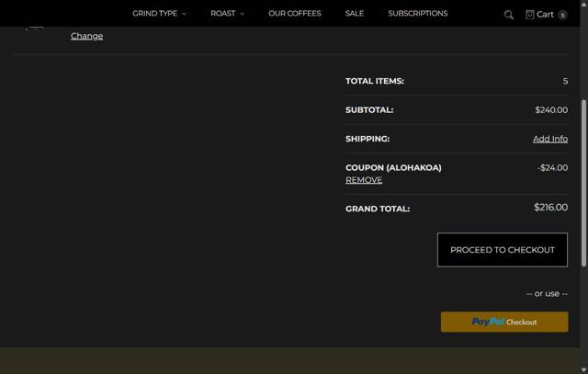588x374 pixels.
Task: Pay with PayPal Checkout button
Action: pyautogui.click(x=504, y=322)
